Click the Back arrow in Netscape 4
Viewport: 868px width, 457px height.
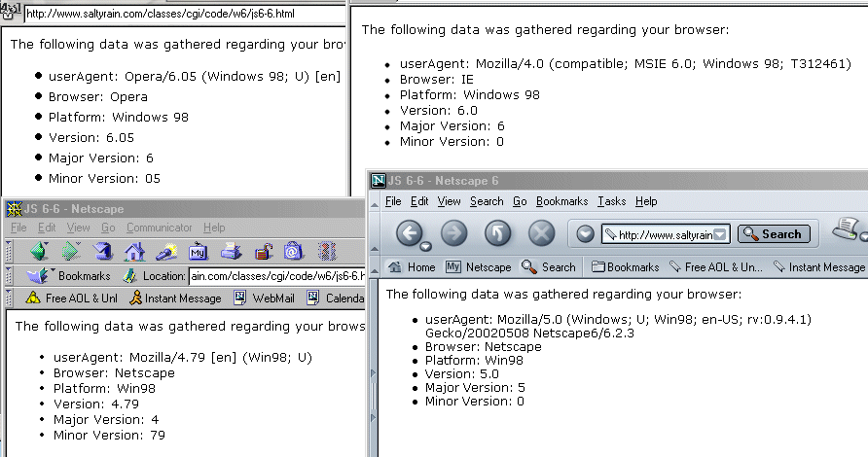click(x=39, y=252)
